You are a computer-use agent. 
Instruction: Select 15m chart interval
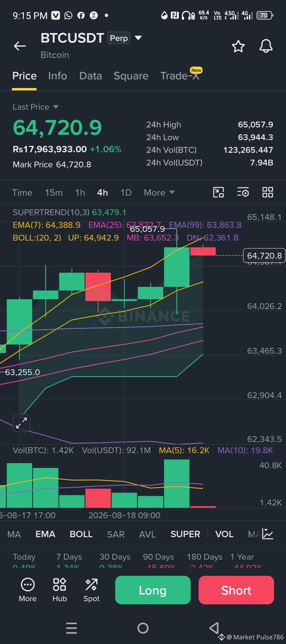click(54, 192)
